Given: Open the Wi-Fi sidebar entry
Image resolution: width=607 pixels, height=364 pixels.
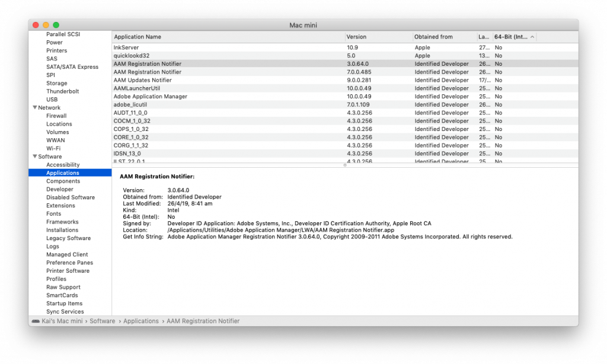Looking at the screenshot, I should [x=53, y=148].
